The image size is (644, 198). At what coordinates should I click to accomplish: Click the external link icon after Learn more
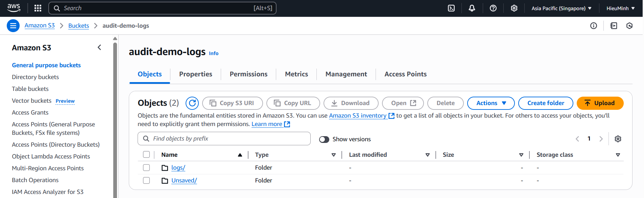coord(287,124)
